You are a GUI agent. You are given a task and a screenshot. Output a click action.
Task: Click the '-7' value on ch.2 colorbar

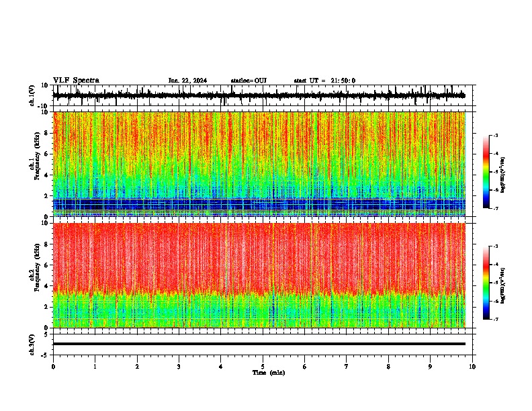coord(495,319)
